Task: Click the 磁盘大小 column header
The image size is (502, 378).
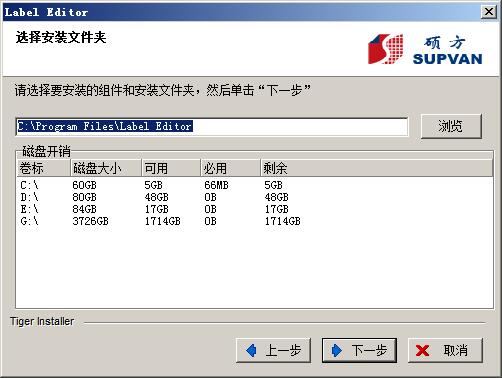Action: [x=106, y=168]
